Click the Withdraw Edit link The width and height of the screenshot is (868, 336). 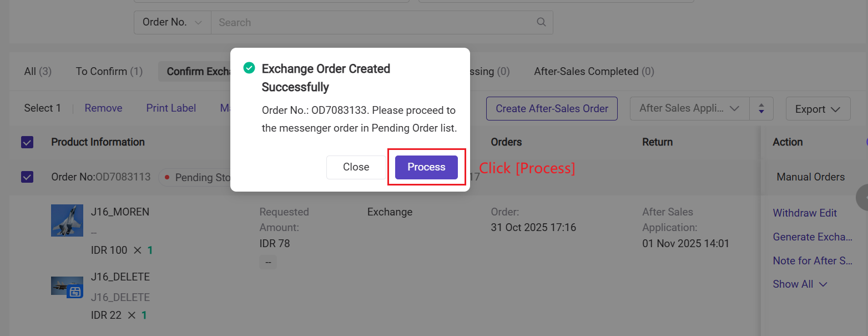(x=805, y=213)
